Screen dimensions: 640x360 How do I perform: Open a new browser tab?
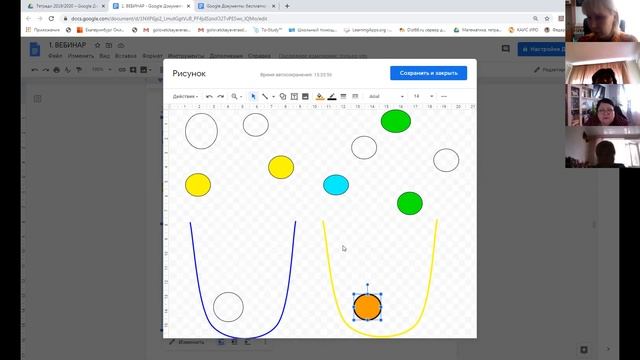click(x=287, y=6)
